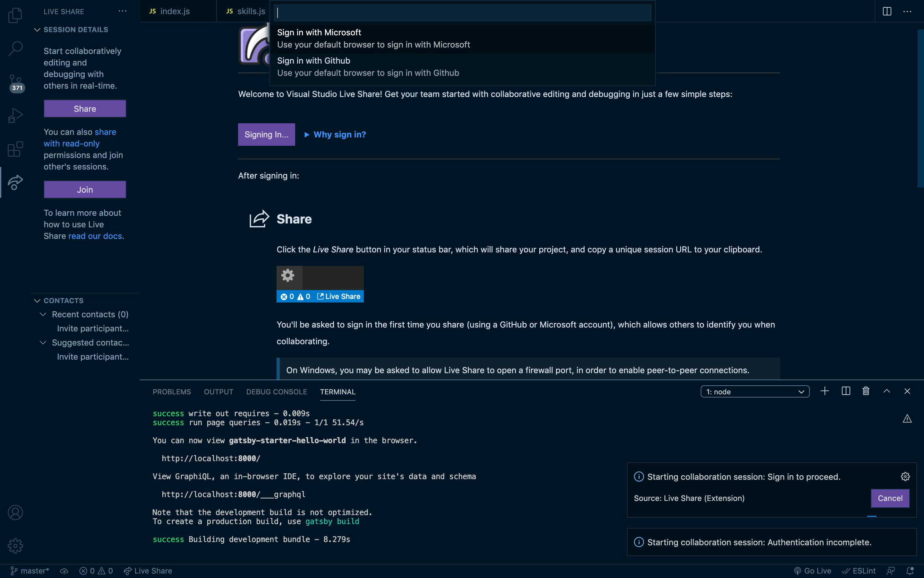Open the Problems panel tab
The width and height of the screenshot is (924, 578).
(x=172, y=392)
